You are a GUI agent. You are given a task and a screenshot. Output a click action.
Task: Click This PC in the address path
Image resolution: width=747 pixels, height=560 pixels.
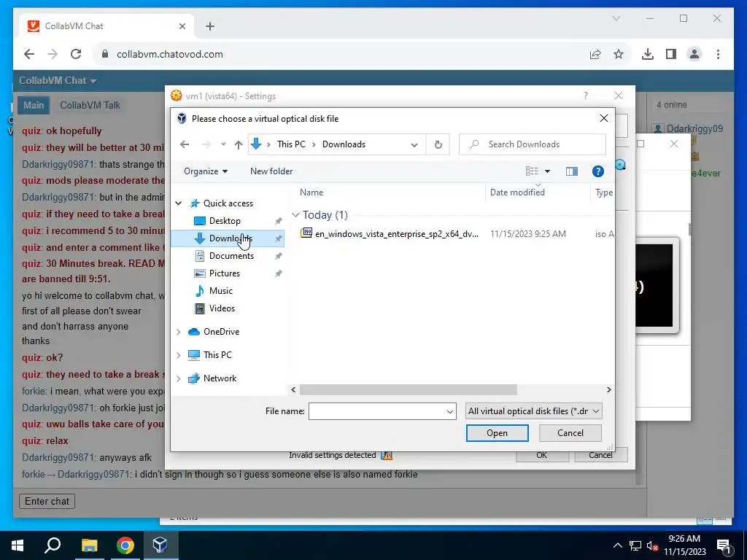[291, 144]
